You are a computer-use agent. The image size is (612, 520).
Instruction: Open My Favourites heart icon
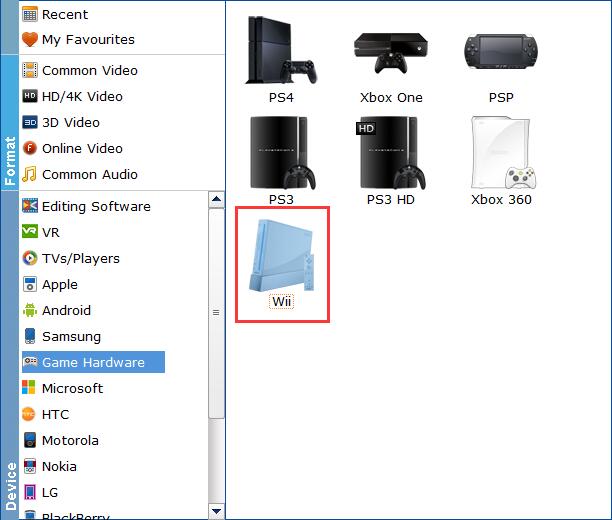click(30, 39)
